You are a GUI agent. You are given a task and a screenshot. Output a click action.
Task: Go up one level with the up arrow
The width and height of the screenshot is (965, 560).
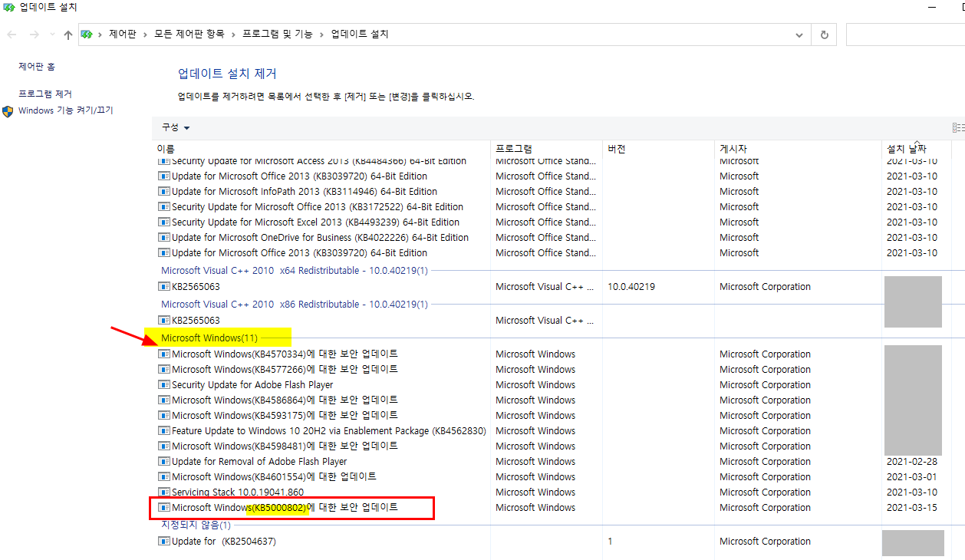click(x=68, y=35)
